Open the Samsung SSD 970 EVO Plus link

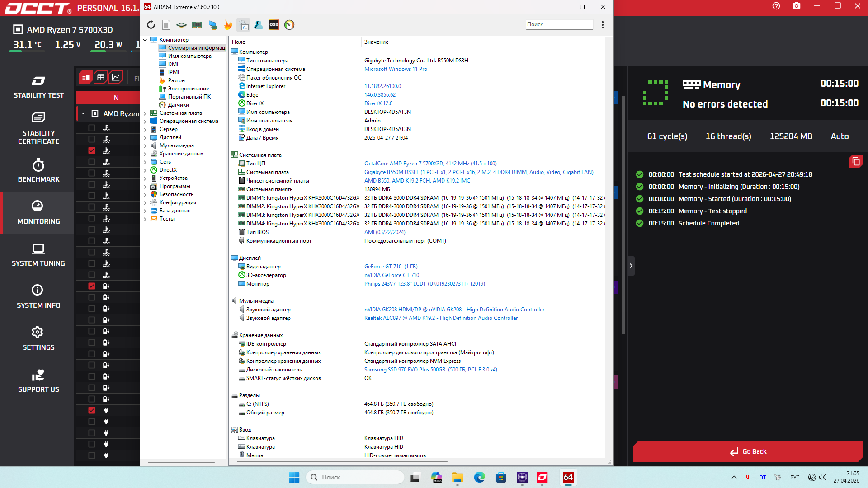tap(431, 370)
